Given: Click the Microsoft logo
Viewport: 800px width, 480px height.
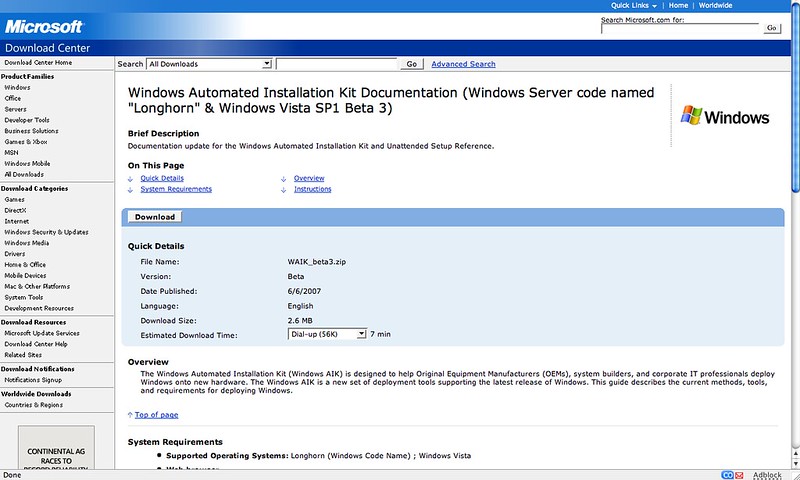Looking at the screenshot, I should pos(44,27).
